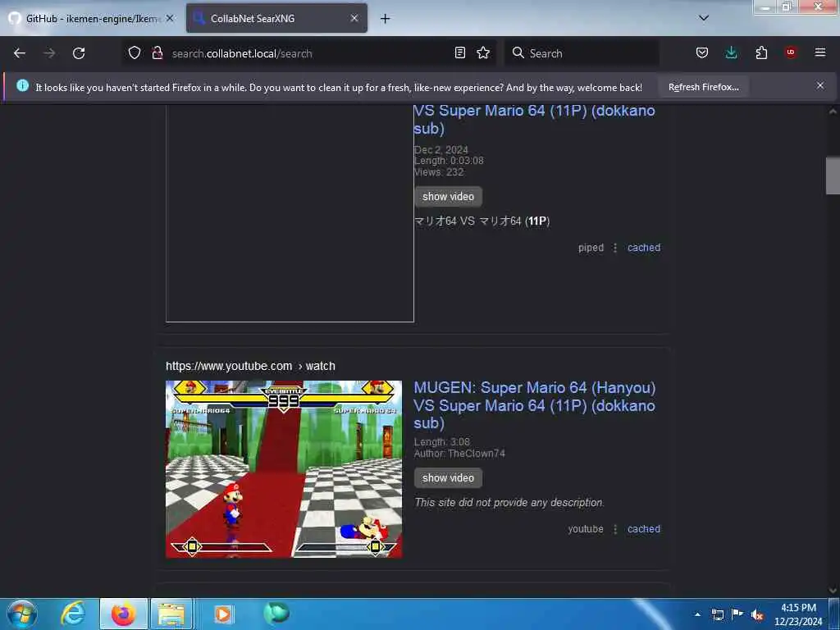840x630 pixels.
Task: Click the browser Search box
Action: (582, 53)
